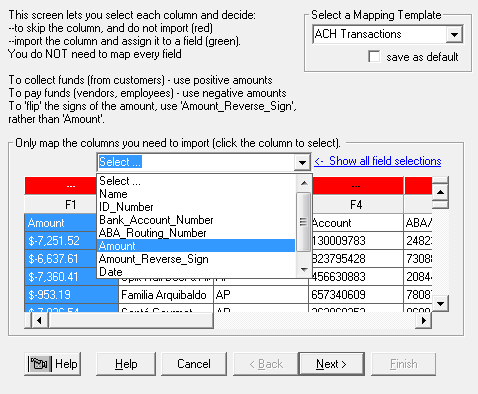Select the F4 column header

click(x=356, y=205)
